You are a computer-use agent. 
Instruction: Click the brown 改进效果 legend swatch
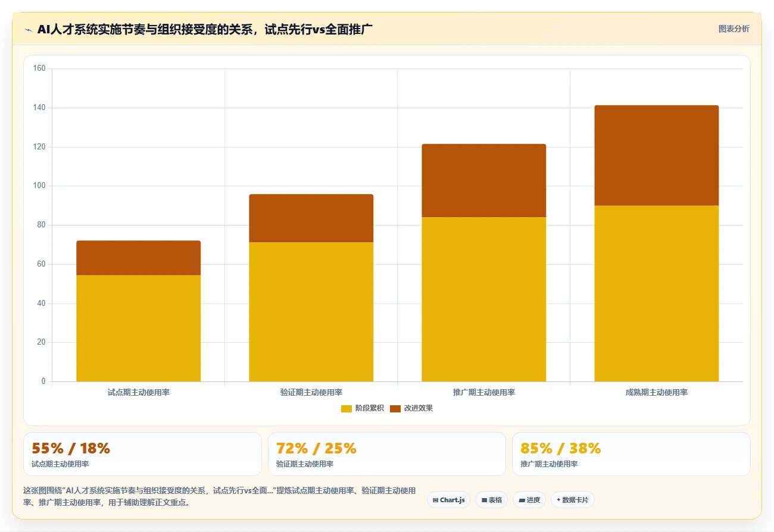point(395,408)
